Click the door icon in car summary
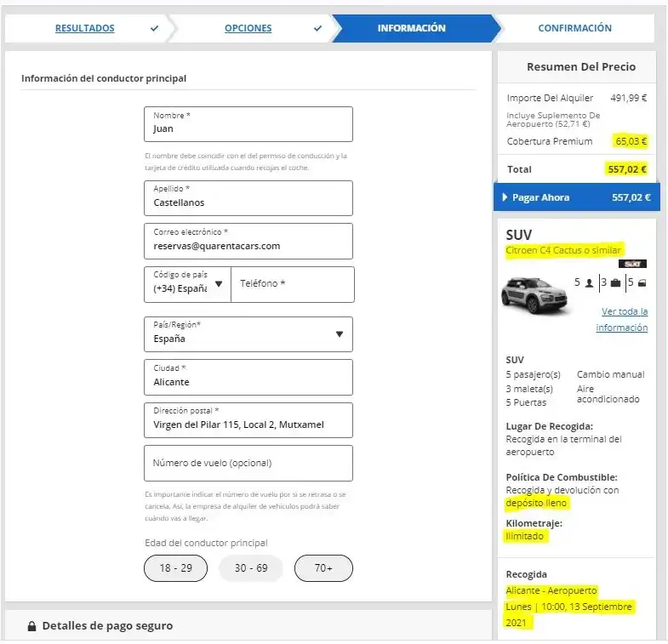The height and width of the screenshot is (644, 668). pyautogui.click(x=642, y=282)
